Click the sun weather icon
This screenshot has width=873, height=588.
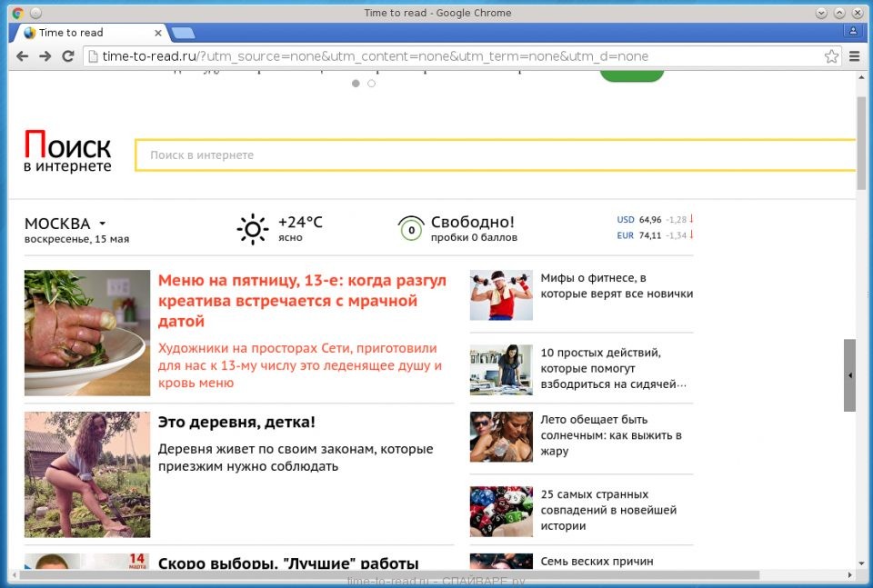(253, 229)
